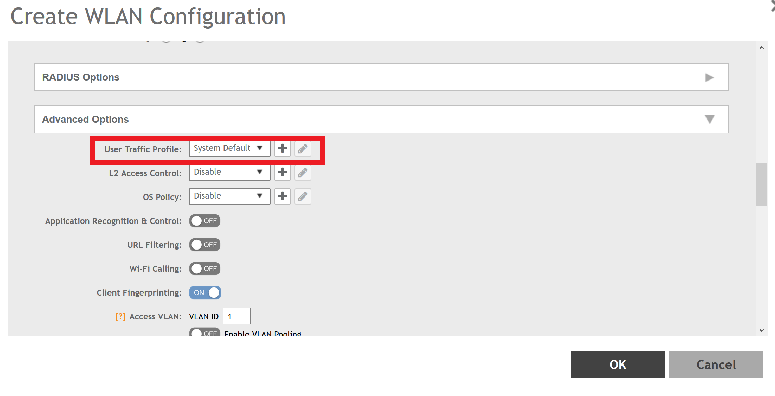
Task: Open the L2 Access Control dropdown
Action: [230, 172]
